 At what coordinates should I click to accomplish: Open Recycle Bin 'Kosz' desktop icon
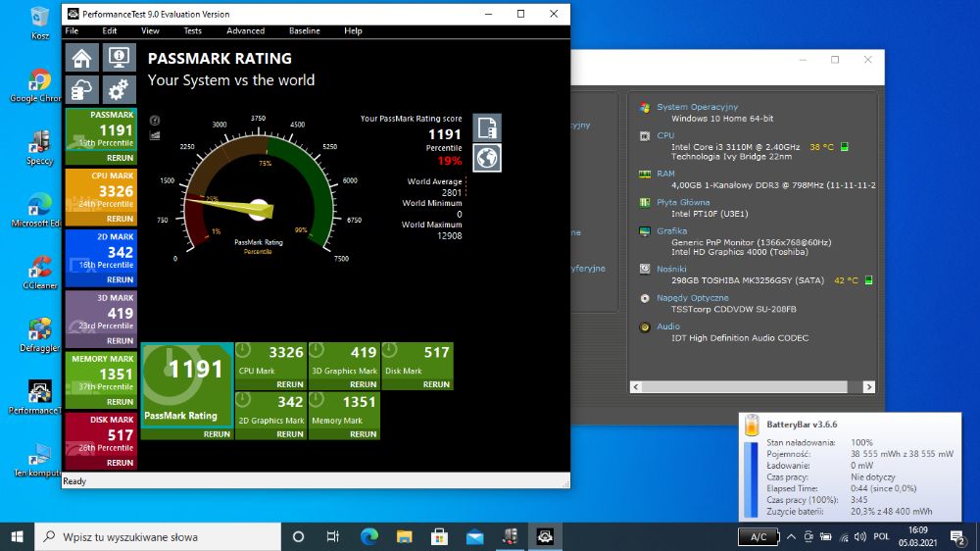(x=39, y=24)
